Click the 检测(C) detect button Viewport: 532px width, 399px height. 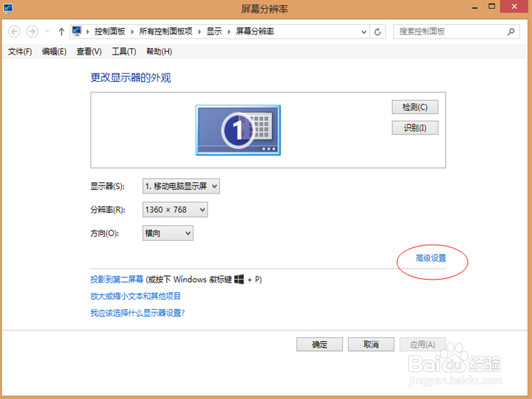pyautogui.click(x=415, y=107)
